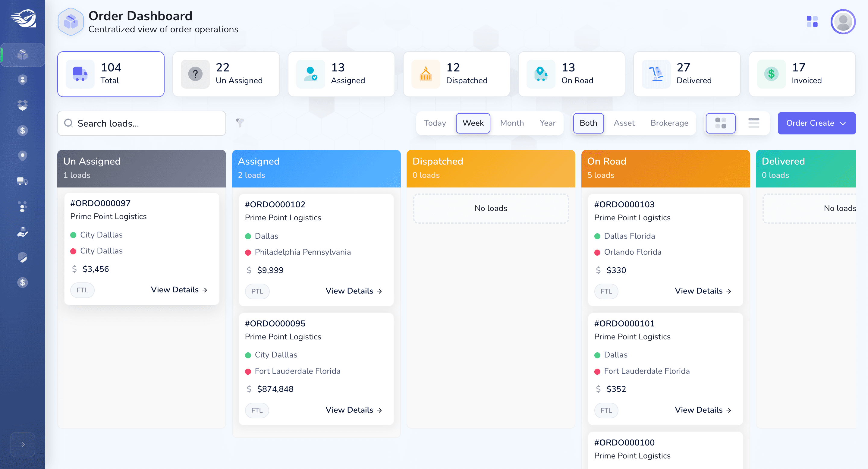Select the Year time range tab
The width and height of the screenshot is (868, 469).
pyautogui.click(x=548, y=123)
